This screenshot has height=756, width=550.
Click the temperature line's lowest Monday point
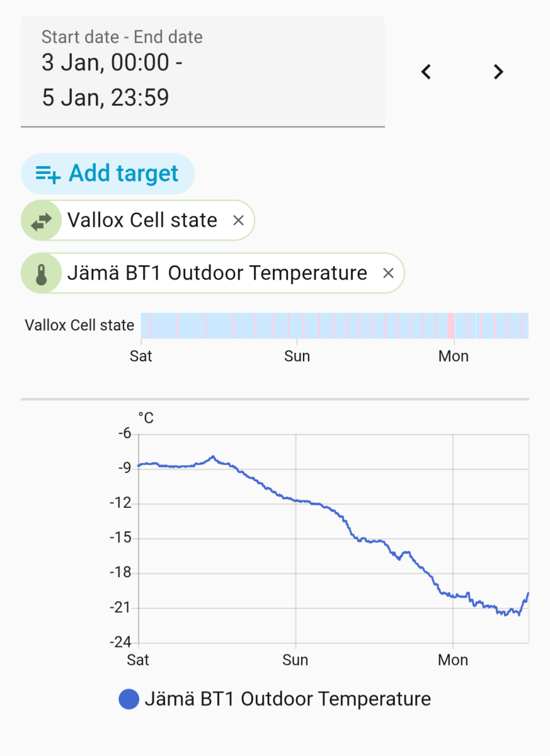(x=518, y=615)
